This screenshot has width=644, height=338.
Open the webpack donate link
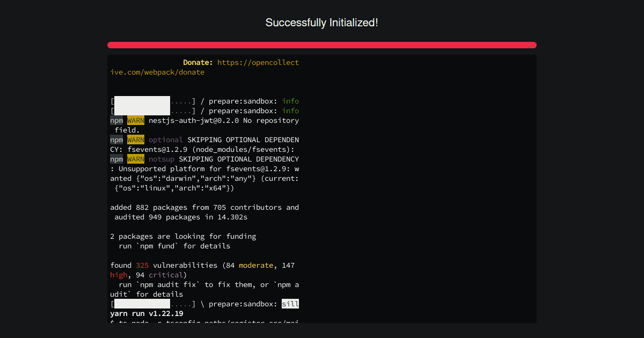pos(258,62)
